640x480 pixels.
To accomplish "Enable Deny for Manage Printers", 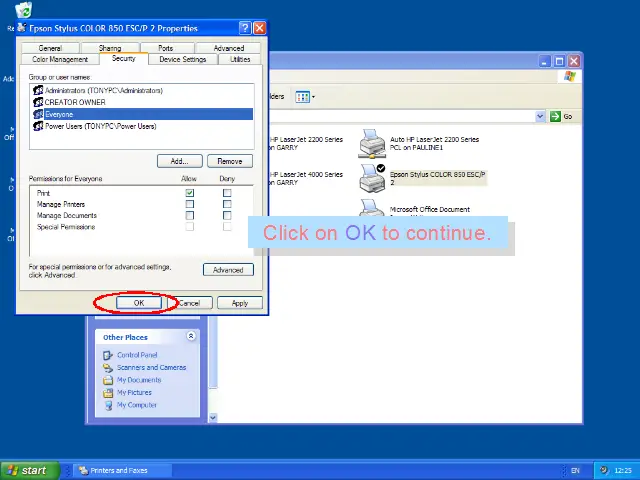I will (x=227, y=204).
